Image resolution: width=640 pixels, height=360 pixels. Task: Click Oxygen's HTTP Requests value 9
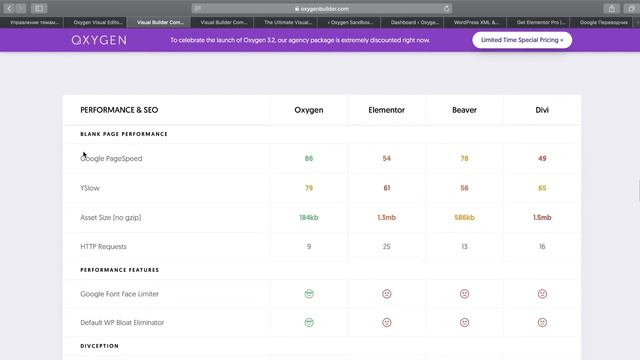[309, 247]
